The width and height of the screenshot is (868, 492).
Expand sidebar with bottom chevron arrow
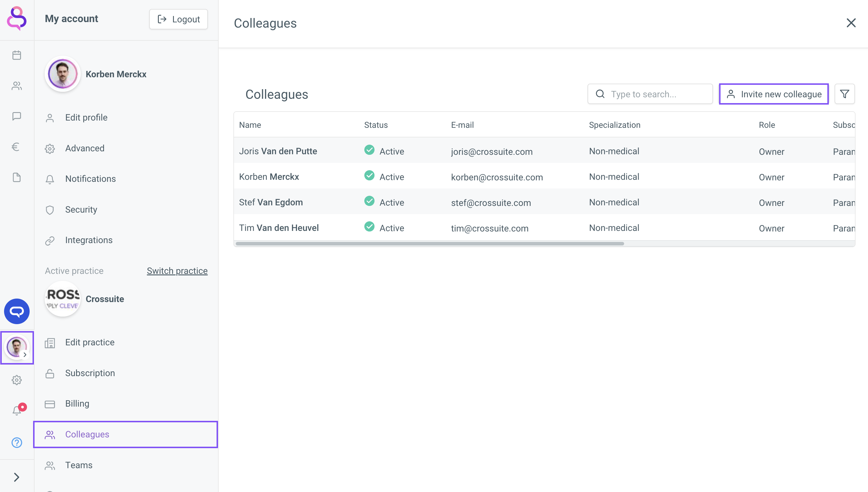pyautogui.click(x=17, y=477)
